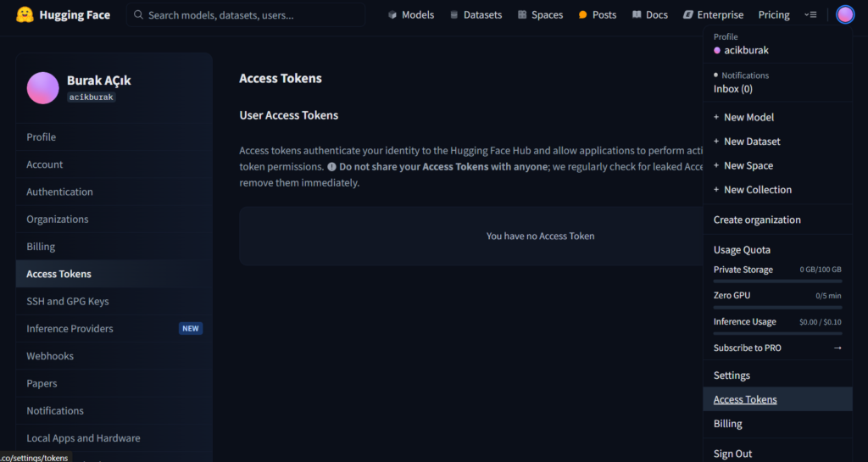Open Local Apps and Hardware settings
The height and width of the screenshot is (462, 868).
pos(114,438)
